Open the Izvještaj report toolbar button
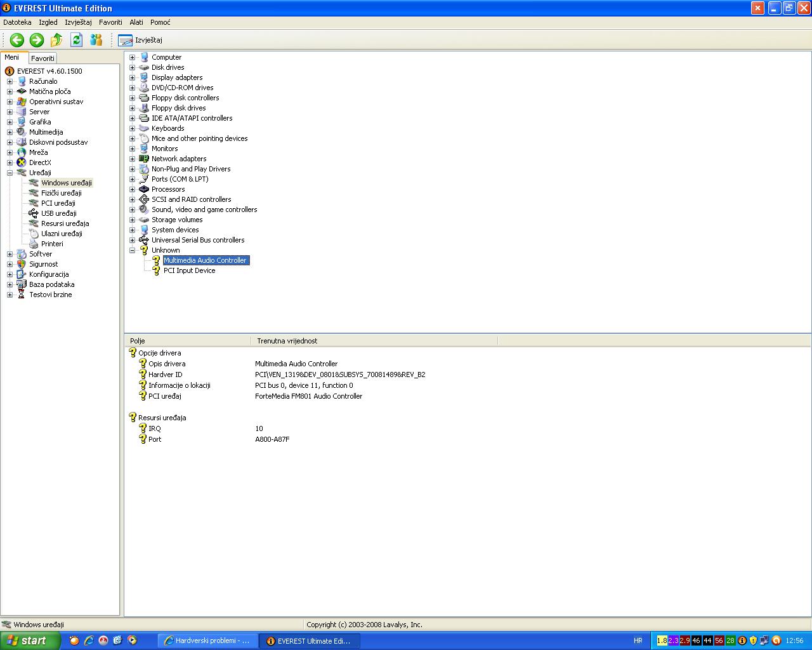Viewport: 812px width, 650px height. pos(140,40)
